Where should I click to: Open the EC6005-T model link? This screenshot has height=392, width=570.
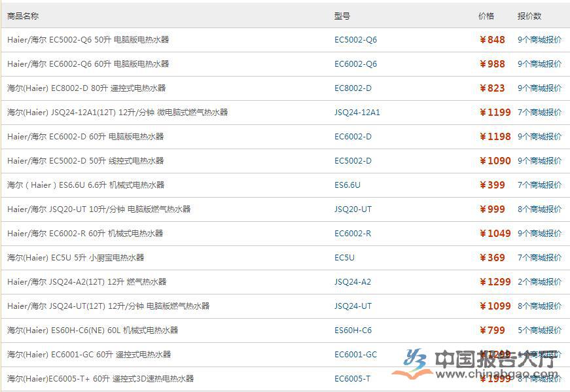point(352,378)
